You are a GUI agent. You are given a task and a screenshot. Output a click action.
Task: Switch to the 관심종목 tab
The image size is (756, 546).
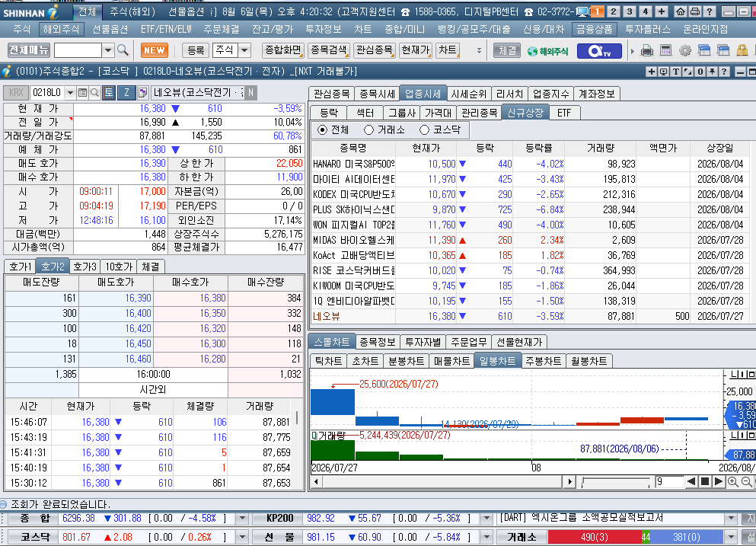click(331, 94)
